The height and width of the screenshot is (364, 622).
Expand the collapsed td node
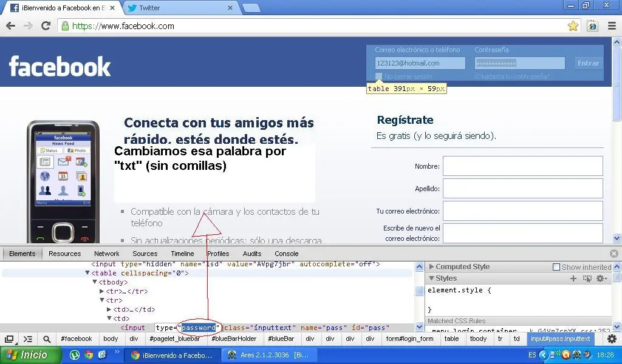pos(109,309)
